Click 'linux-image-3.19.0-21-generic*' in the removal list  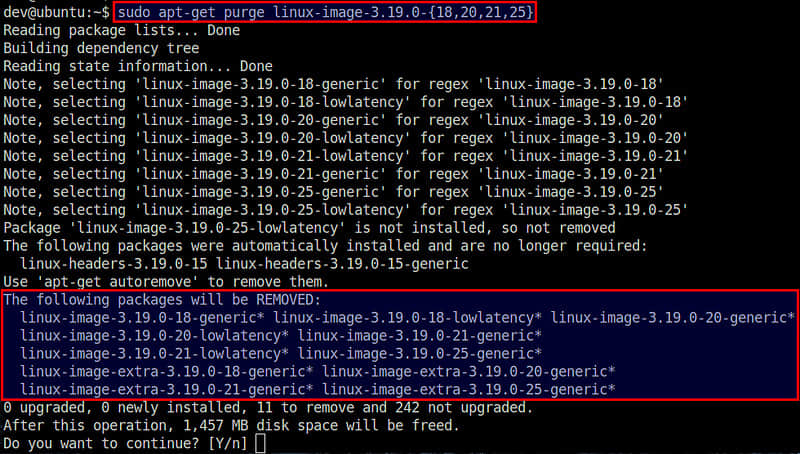(x=420, y=336)
